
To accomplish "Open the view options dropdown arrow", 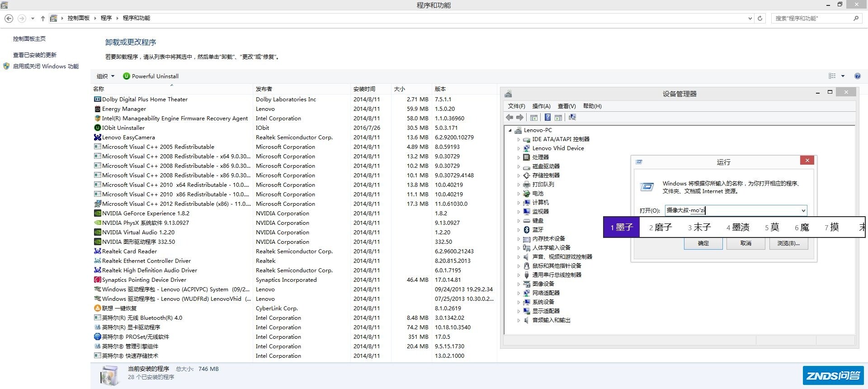I will click(843, 76).
